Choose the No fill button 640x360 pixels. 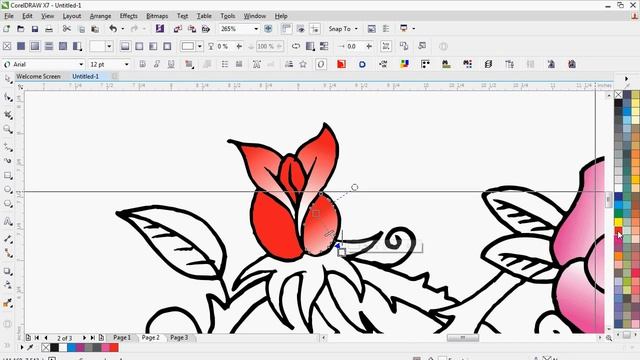tap(7, 46)
